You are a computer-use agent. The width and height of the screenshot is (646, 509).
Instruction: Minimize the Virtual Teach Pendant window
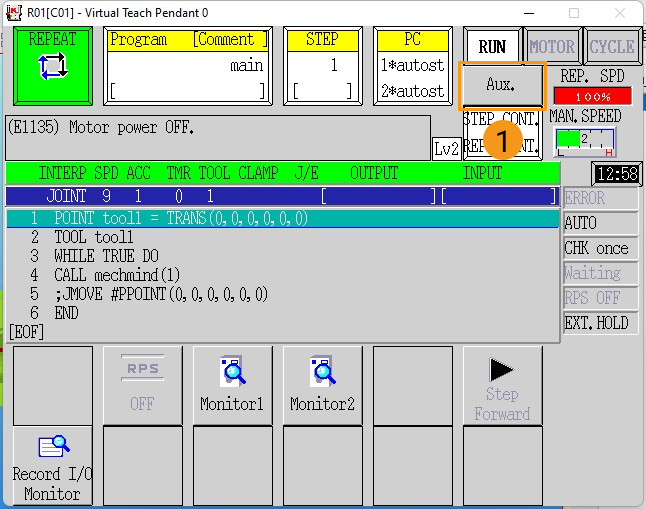coord(529,13)
